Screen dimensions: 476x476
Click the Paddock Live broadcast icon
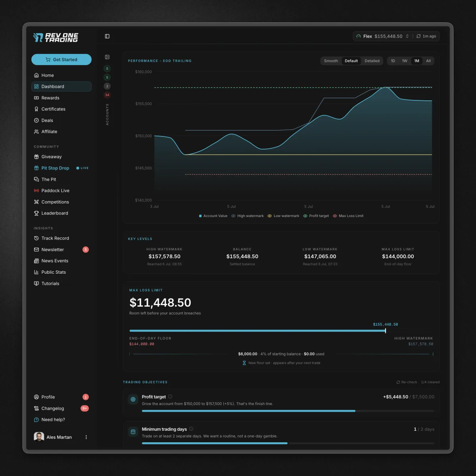coord(36,191)
